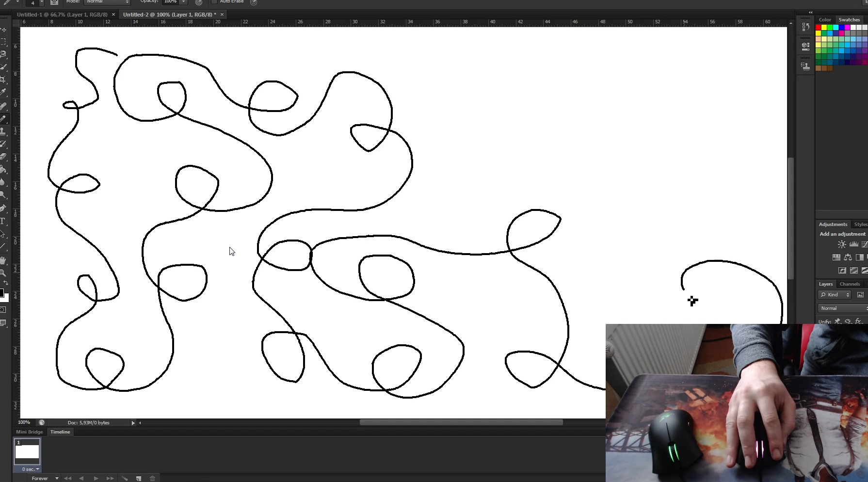
Task: Select the Healing Brush tool
Action: 3,106
